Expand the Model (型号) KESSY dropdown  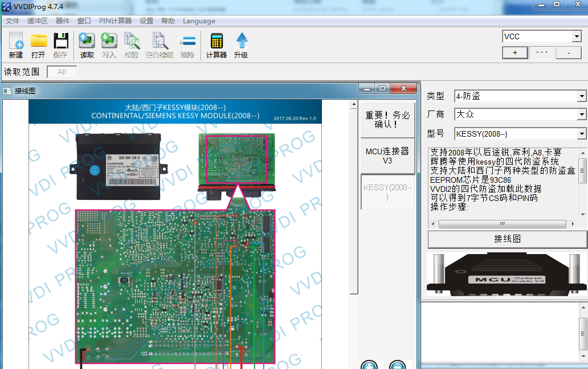point(581,134)
